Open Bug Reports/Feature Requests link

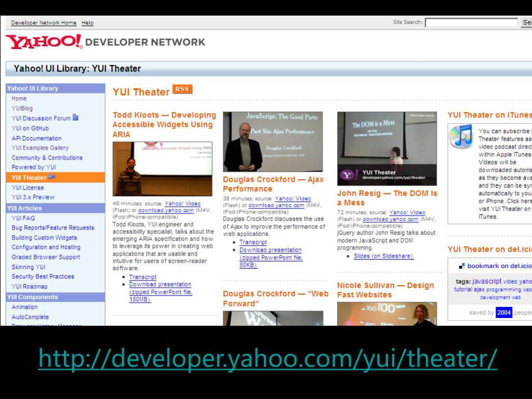tap(53, 228)
